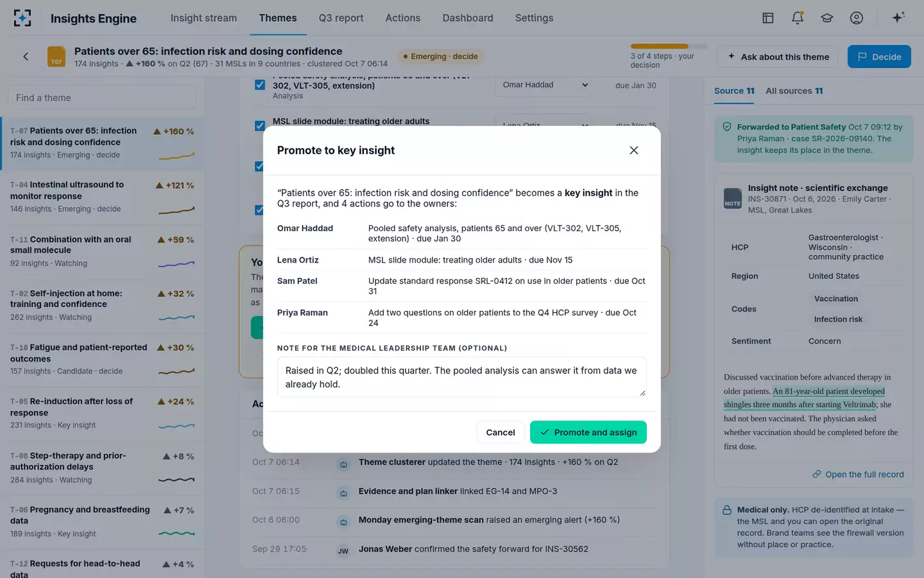Open the full record link
This screenshot has width=924, height=578.
(858, 475)
